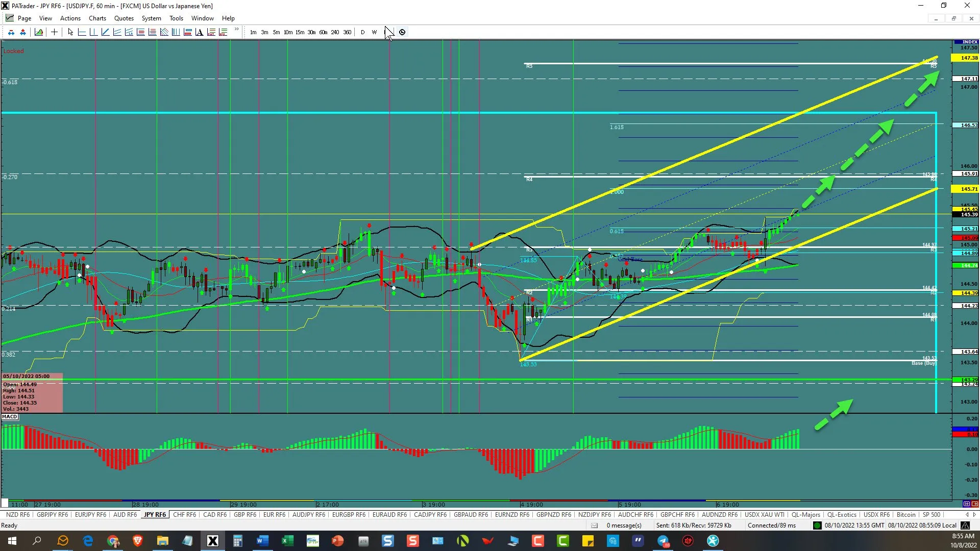Screen dimensions: 980x551
Task: Open the chart indicators icon
Action: tap(39, 32)
